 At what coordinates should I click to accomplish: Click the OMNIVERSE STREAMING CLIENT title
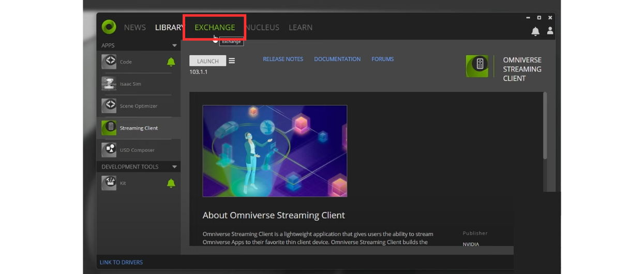click(x=522, y=69)
